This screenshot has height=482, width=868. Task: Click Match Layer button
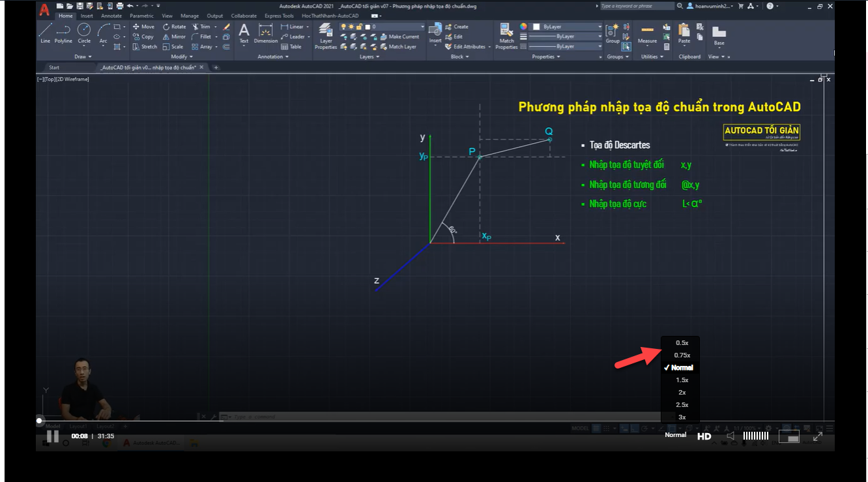[398, 46]
